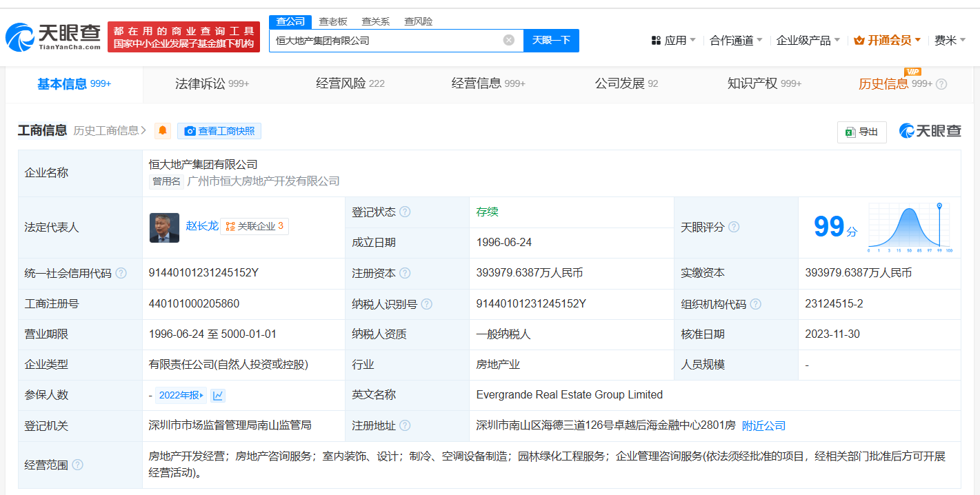Clear the search box with X icon

508,40
